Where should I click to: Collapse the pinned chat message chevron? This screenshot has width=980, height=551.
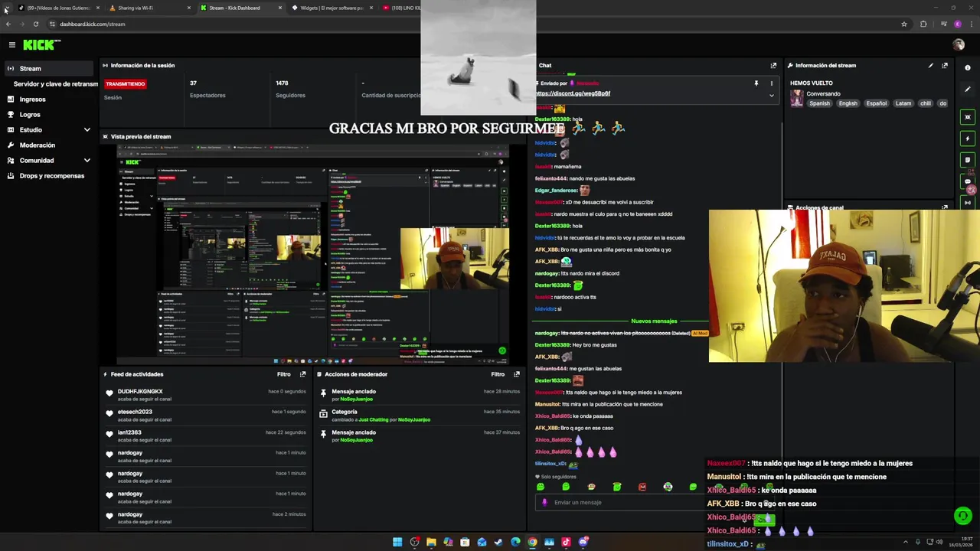click(771, 96)
